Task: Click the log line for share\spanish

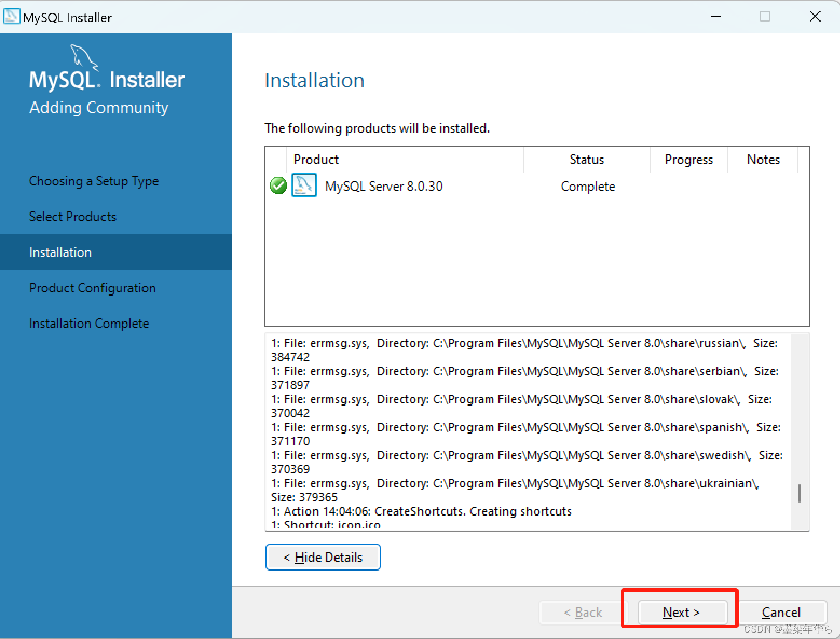Action: 526,434
